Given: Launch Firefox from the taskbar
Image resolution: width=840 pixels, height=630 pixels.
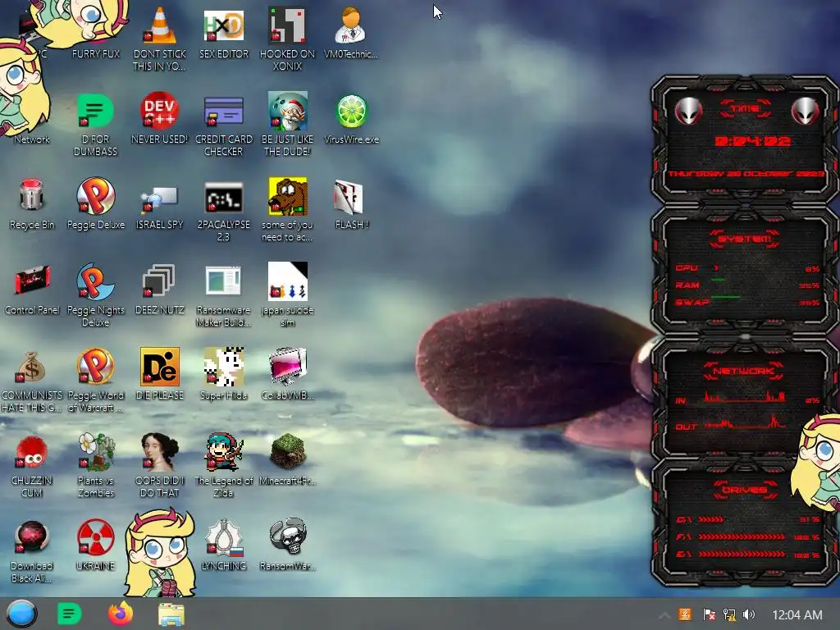Looking at the screenshot, I should click(x=121, y=614).
